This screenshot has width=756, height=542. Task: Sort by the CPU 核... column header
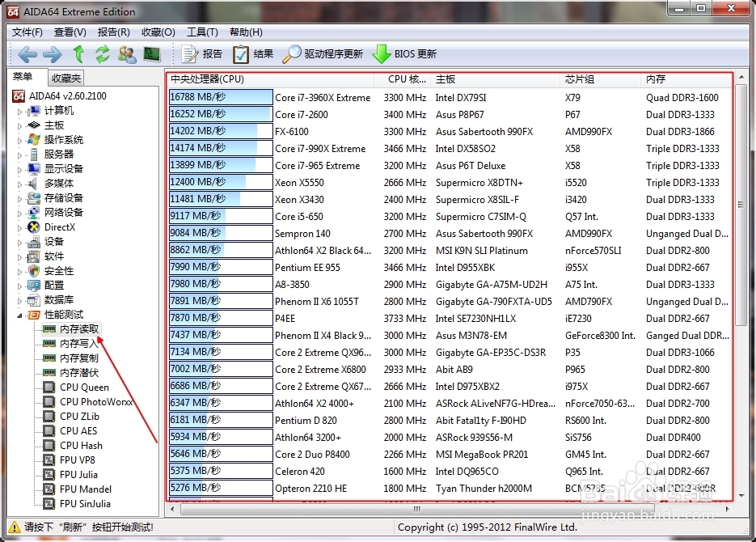tap(402, 79)
